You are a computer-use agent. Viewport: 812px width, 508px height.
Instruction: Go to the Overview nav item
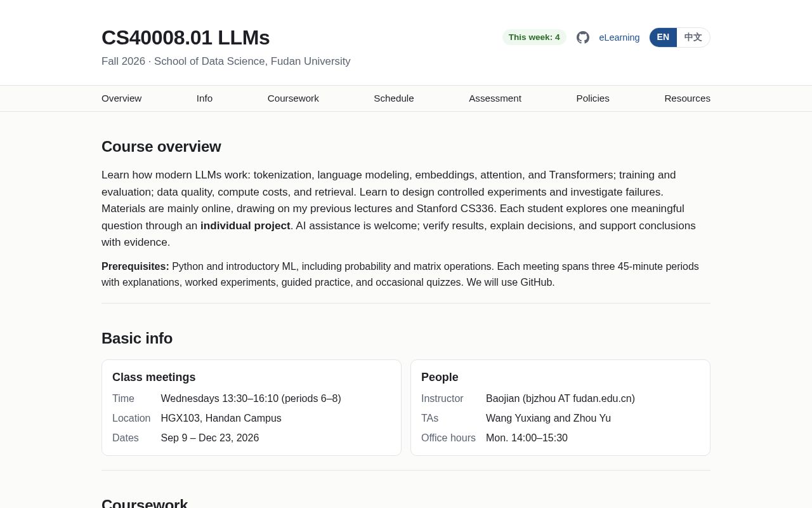tap(121, 98)
